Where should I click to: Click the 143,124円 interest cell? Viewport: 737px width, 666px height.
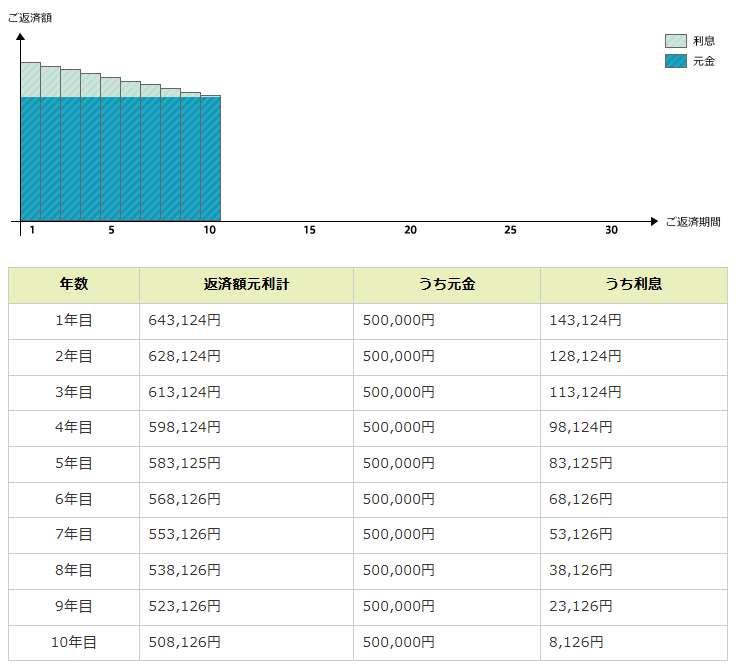pyautogui.click(x=585, y=321)
